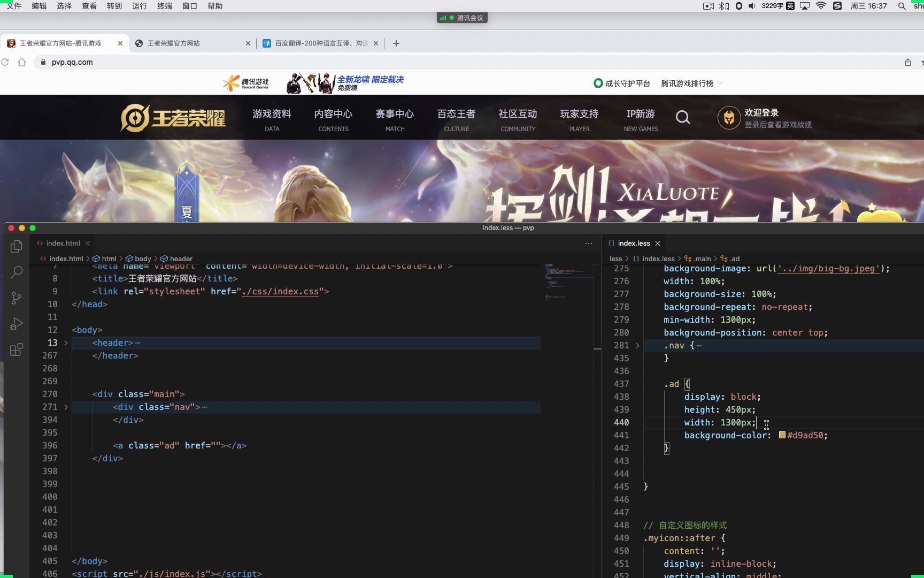
Task: Close the index.less editor tab
Action: click(x=658, y=244)
